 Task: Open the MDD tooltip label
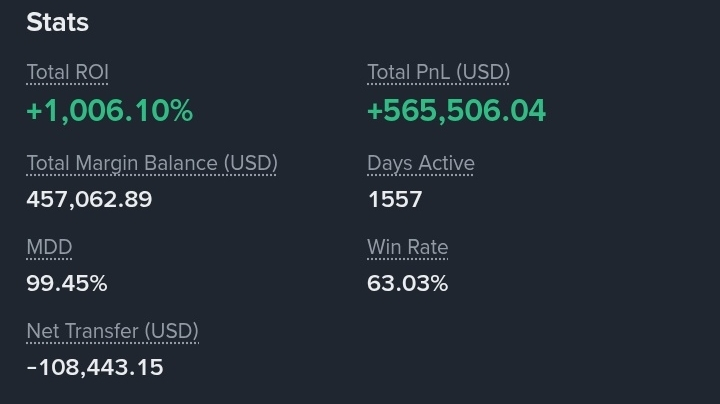(49, 247)
